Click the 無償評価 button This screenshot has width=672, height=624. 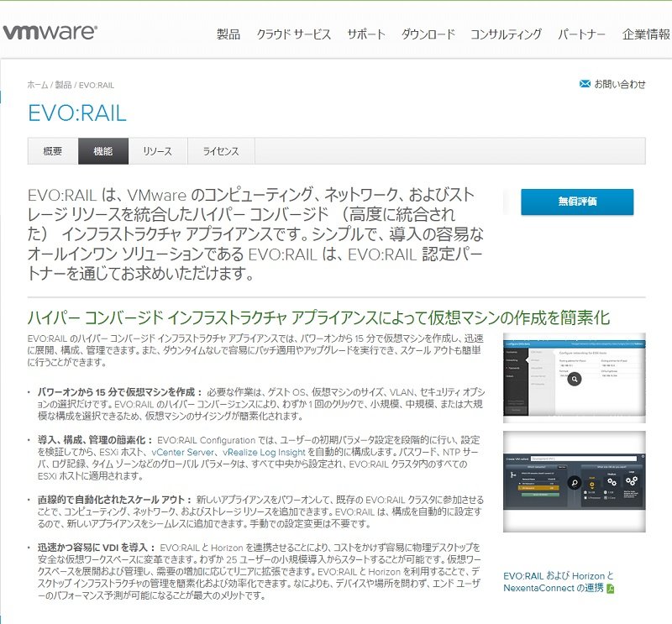point(577,202)
